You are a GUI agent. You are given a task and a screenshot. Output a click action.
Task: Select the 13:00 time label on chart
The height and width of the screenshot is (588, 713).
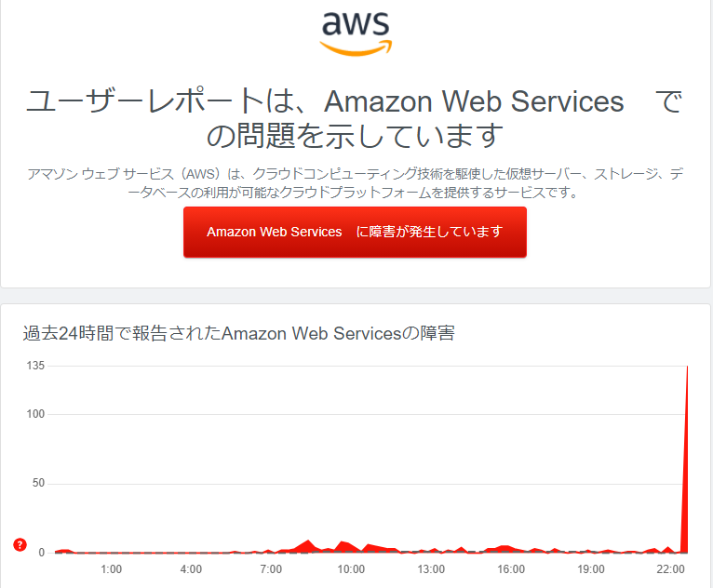click(x=431, y=568)
